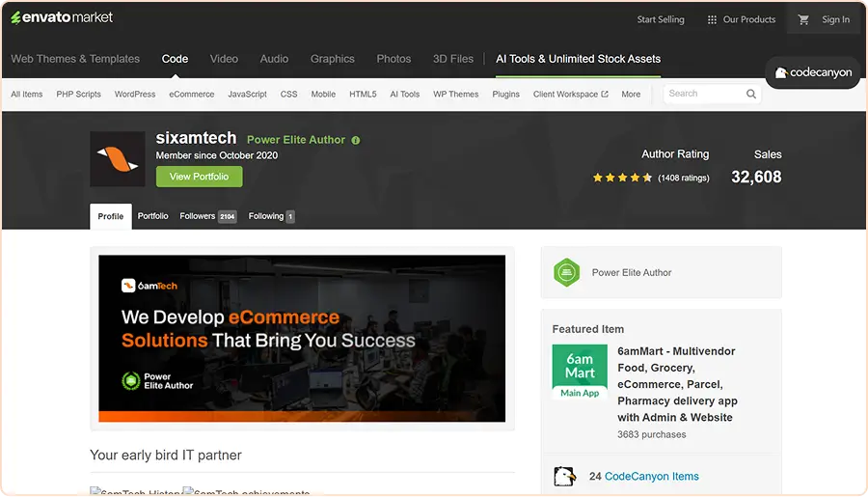868x497 pixels.
Task: Click the 32,608 sales figure
Action: (756, 177)
